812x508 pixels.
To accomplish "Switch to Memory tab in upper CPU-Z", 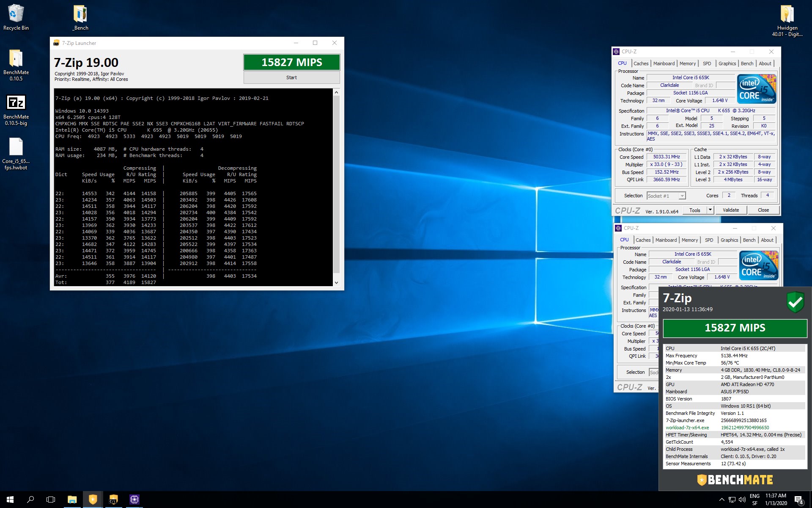I will click(x=688, y=63).
